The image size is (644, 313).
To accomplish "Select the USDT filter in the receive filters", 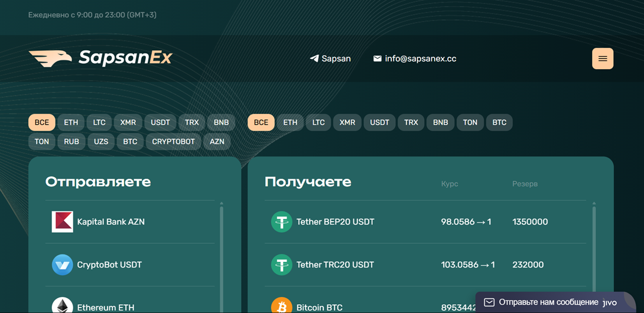I will (379, 122).
